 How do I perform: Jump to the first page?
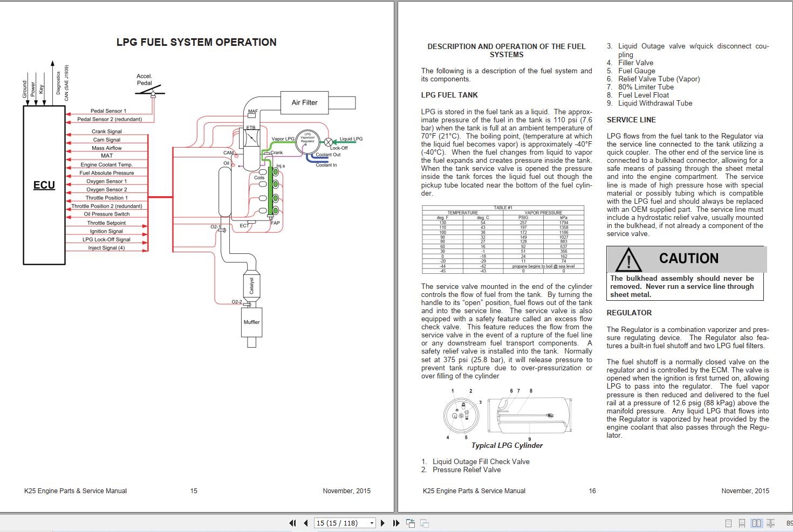click(293, 523)
